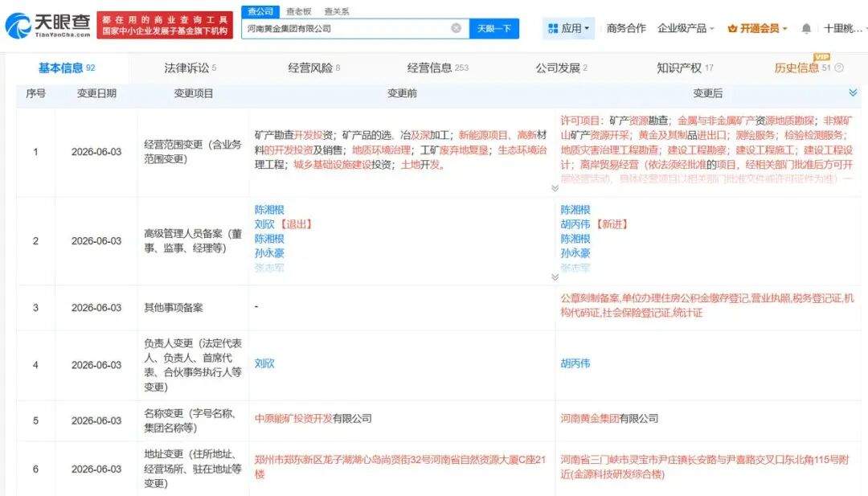
Task: Open the notification bell icon
Action: click(x=806, y=28)
